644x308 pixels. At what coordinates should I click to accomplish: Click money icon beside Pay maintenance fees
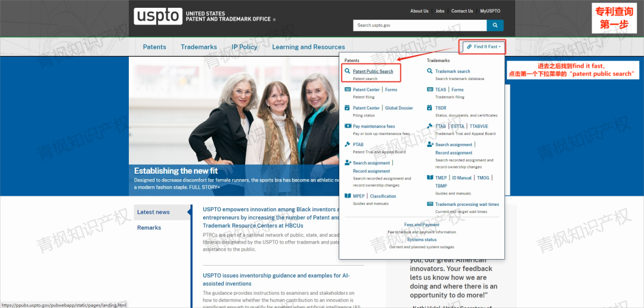[x=348, y=126]
